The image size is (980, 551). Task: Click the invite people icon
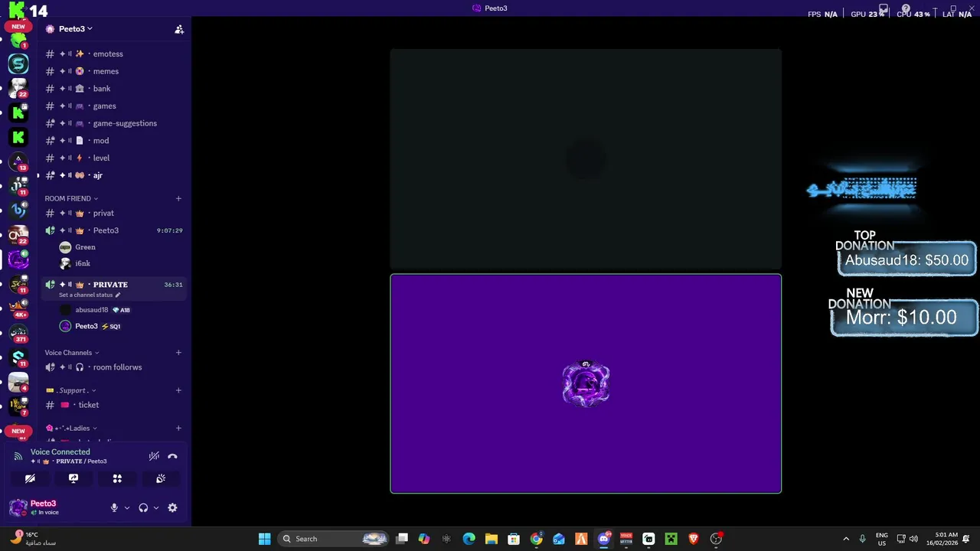coord(179,29)
